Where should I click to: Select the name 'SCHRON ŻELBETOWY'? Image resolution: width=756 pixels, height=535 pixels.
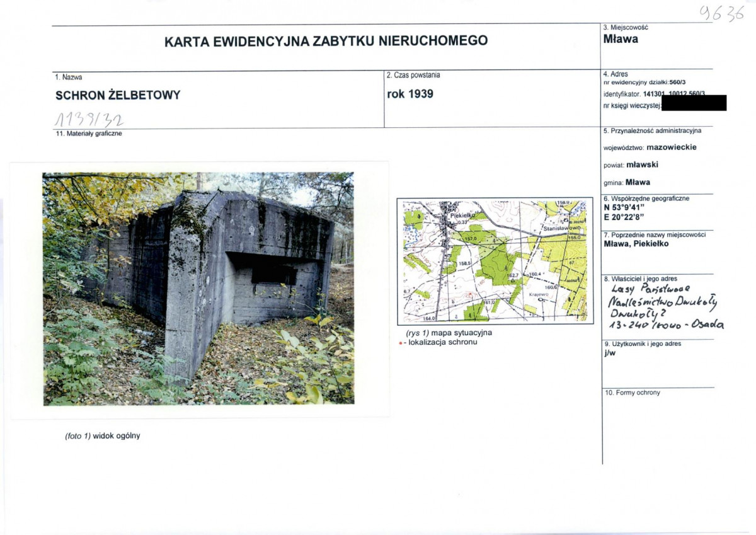pos(118,96)
